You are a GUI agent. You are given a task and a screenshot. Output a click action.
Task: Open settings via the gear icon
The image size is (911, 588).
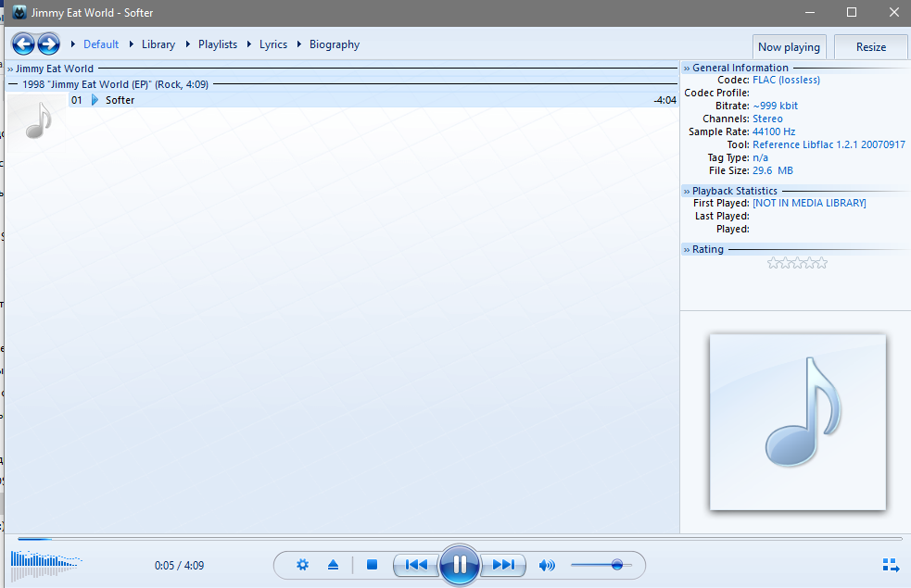click(x=302, y=565)
